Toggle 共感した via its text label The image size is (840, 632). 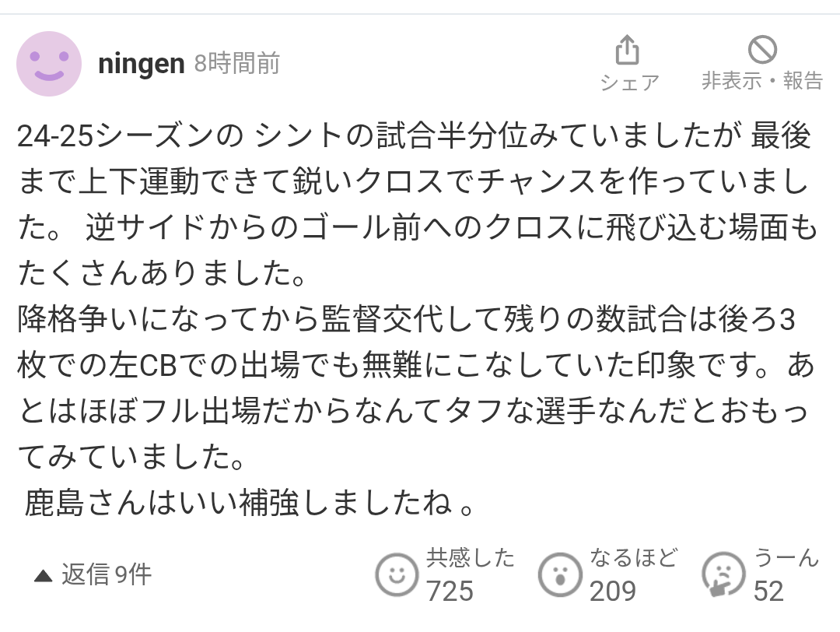(x=471, y=558)
